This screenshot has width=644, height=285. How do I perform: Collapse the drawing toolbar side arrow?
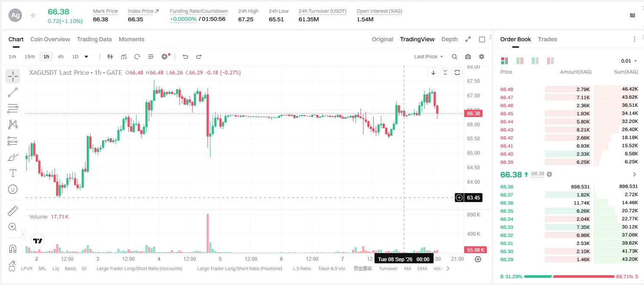23,234
